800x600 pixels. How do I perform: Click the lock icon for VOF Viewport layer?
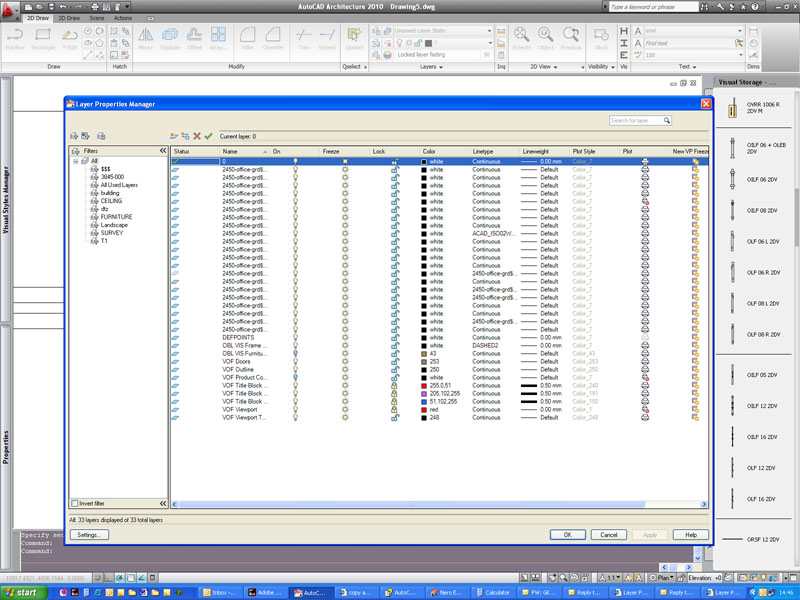tap(395, 409)
